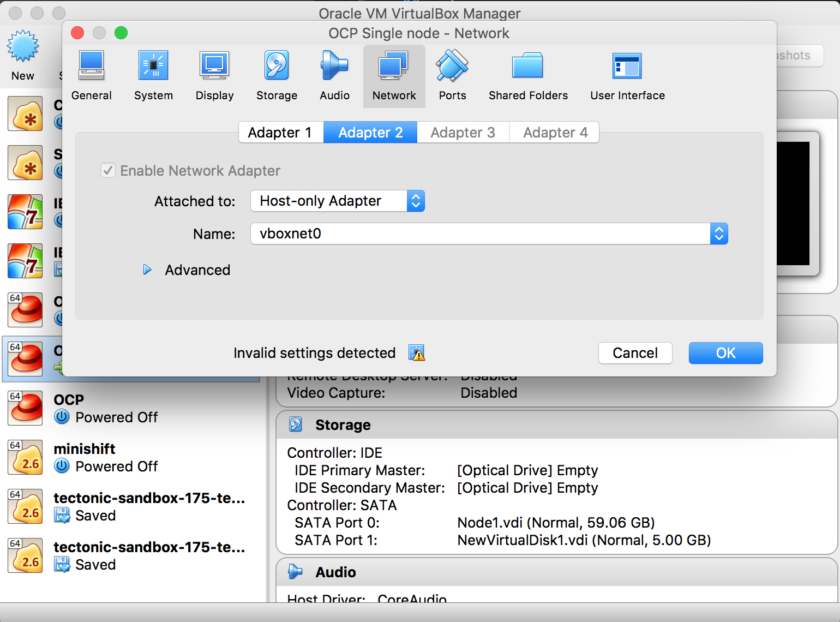This screenshot has width=840, height=622.
Task: Click the Audio section header icon
Action: click(x=295, y=572)
